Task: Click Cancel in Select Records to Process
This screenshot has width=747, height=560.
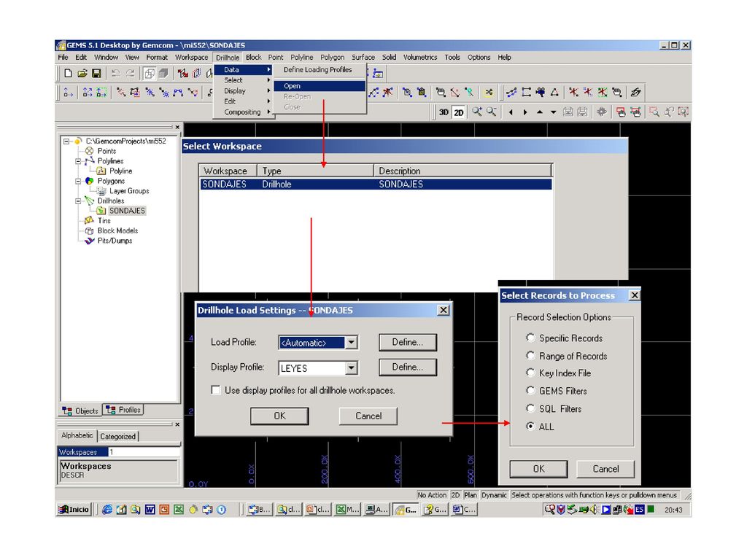Action: coord(605,469)
